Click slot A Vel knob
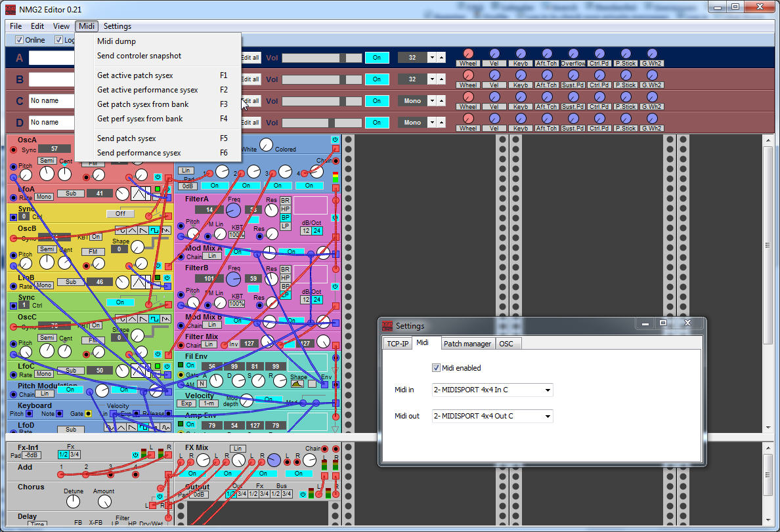This screenshot has width=780, height=532. [x=494, y=54]
